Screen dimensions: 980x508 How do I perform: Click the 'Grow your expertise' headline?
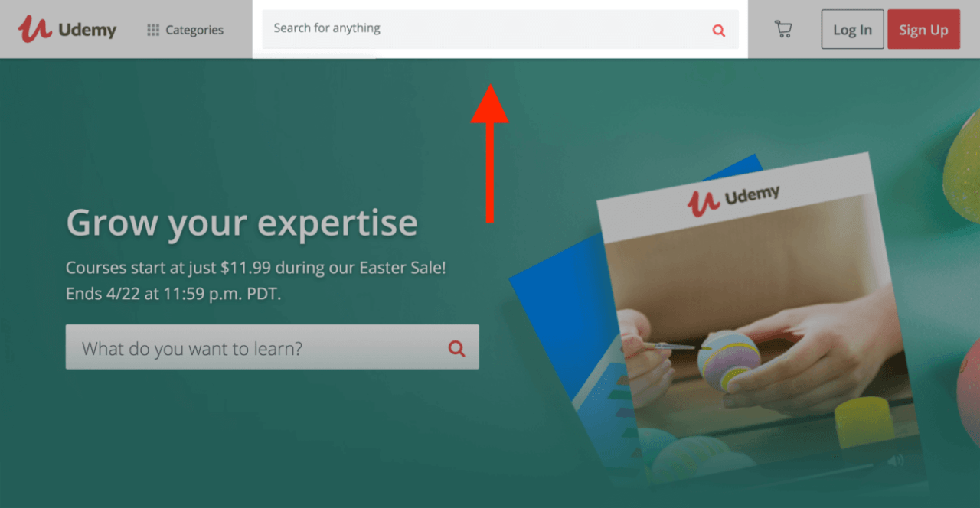(x=242, y=223)
